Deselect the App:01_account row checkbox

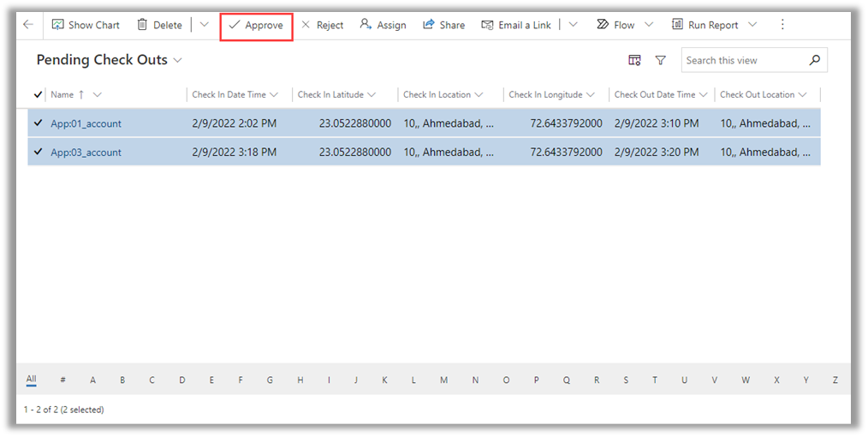(x=38, y=123)
